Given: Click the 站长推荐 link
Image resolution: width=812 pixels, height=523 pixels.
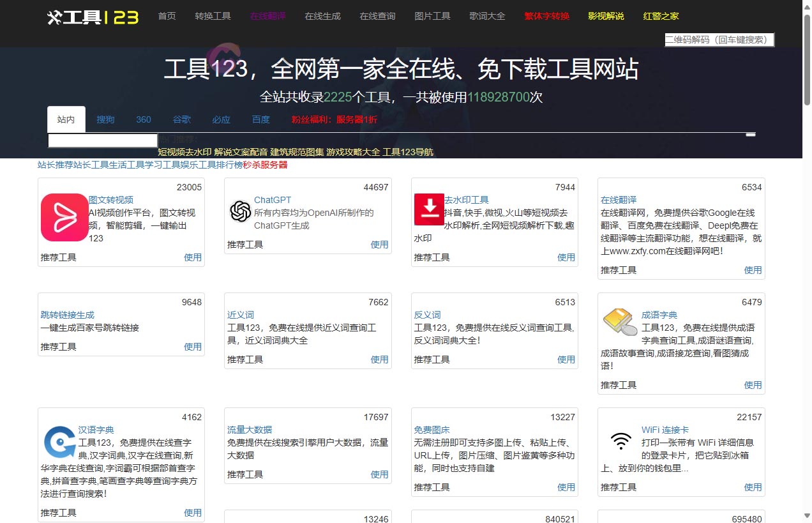Looking at the screenshot, I should pyautogui.click(x=52, y=164).
